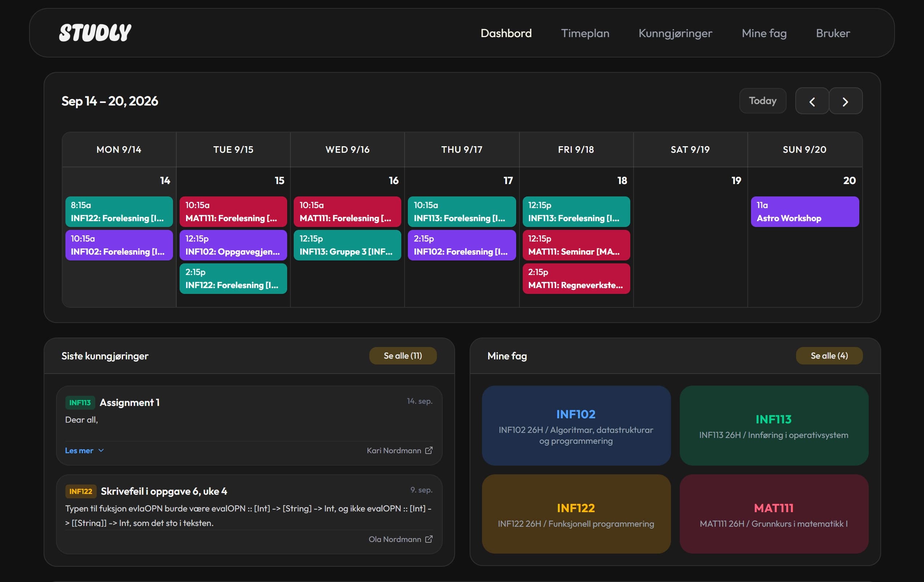Open Monday 8:15a INF122 Forelesning event
This screenshot has width=924, height=582.
click(119, 212)
